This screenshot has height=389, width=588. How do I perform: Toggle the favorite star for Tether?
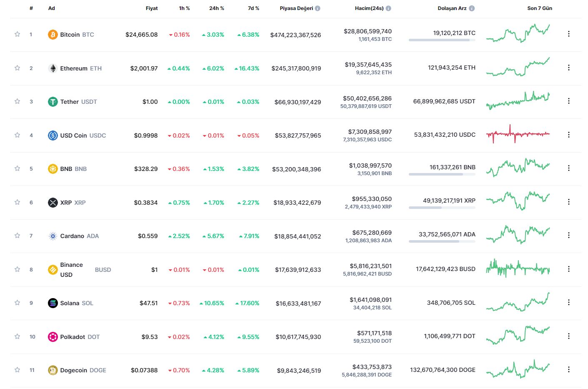pyautogui.click(x=18, y=101)
